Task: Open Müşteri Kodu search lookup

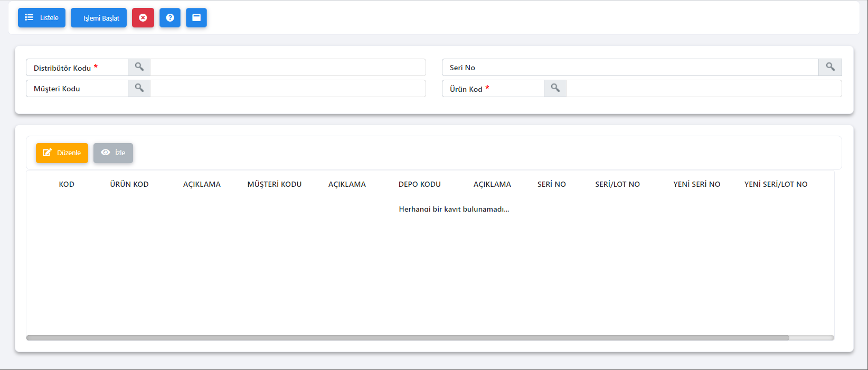Action: 139,88
